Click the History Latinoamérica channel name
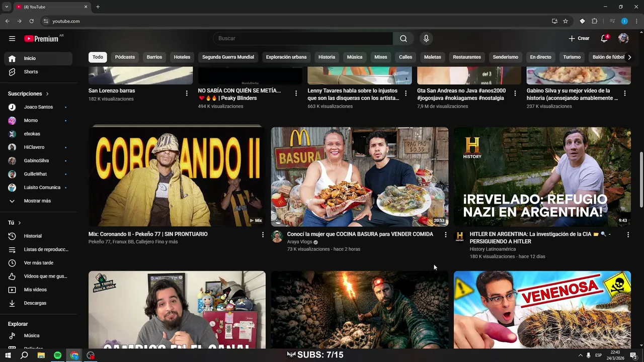 click(493, 249)
